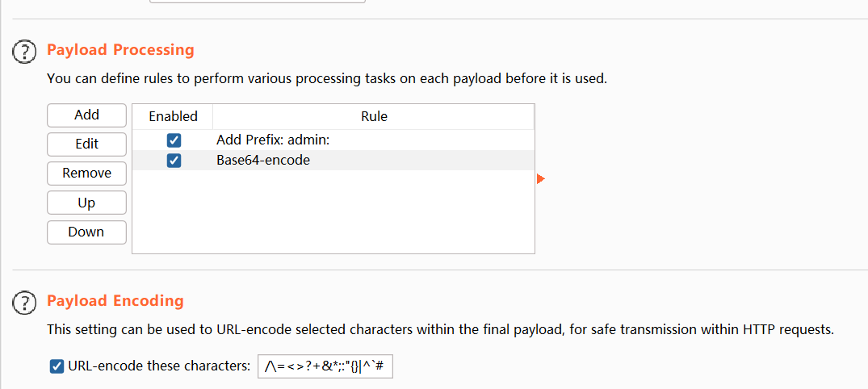Toggle URL-encode these characters checkbox
This screenshot has width=868, height=389.
(57, 366)
